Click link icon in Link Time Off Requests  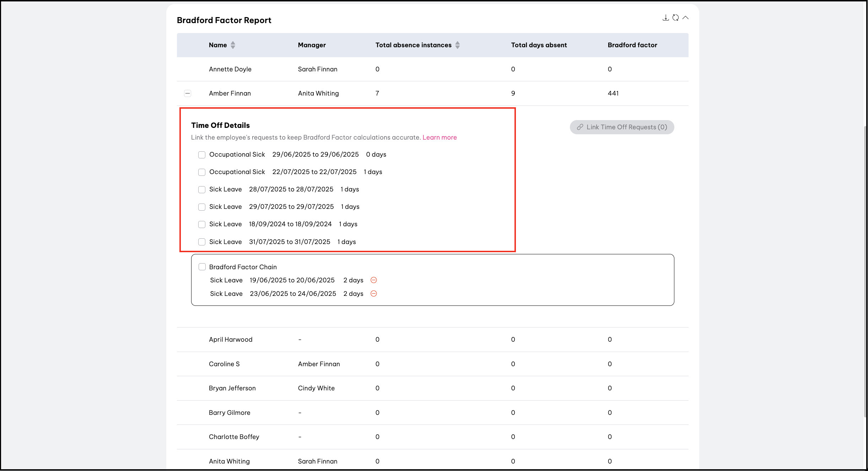[x=580, y=127]
